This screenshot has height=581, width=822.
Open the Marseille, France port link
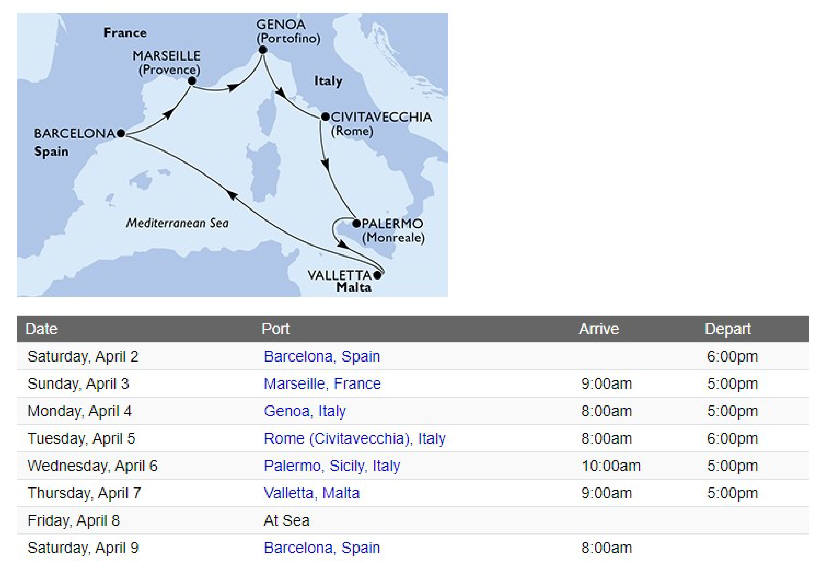[322, 384]
